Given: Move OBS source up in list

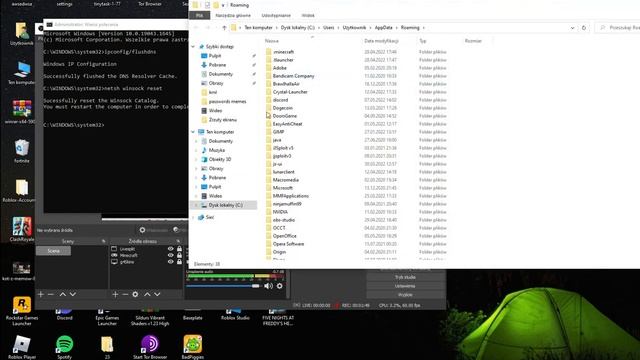Looking at the screenshot, I should tap(147, 294).
